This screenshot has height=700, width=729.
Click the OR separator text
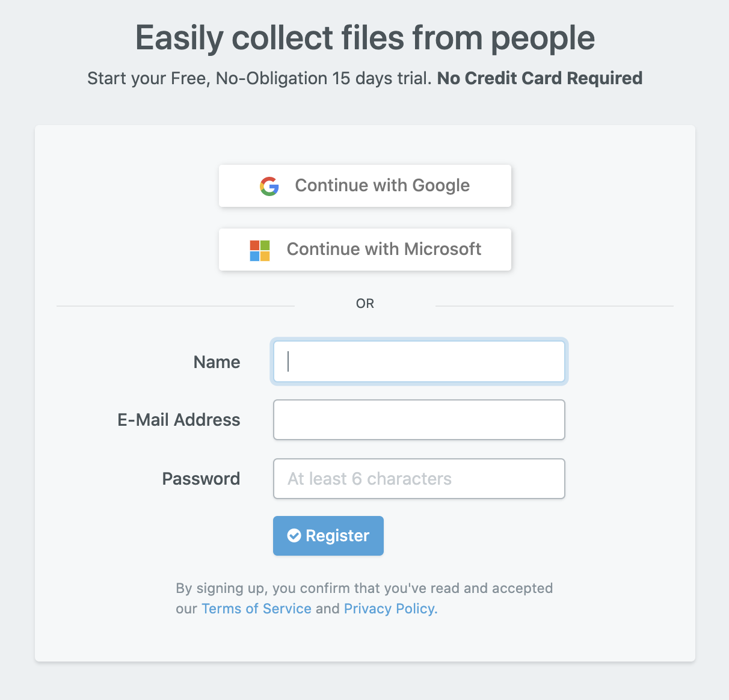coord(365,304)
